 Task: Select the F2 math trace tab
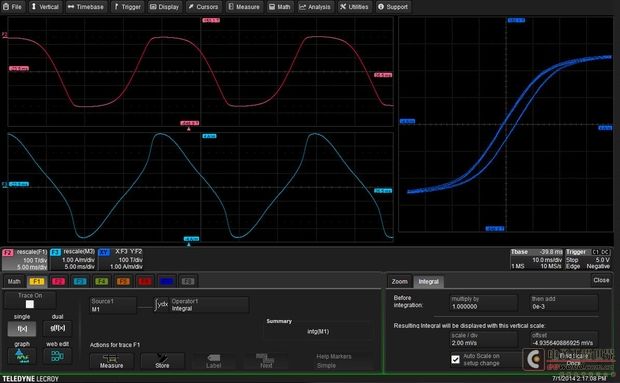click(58, 281)
